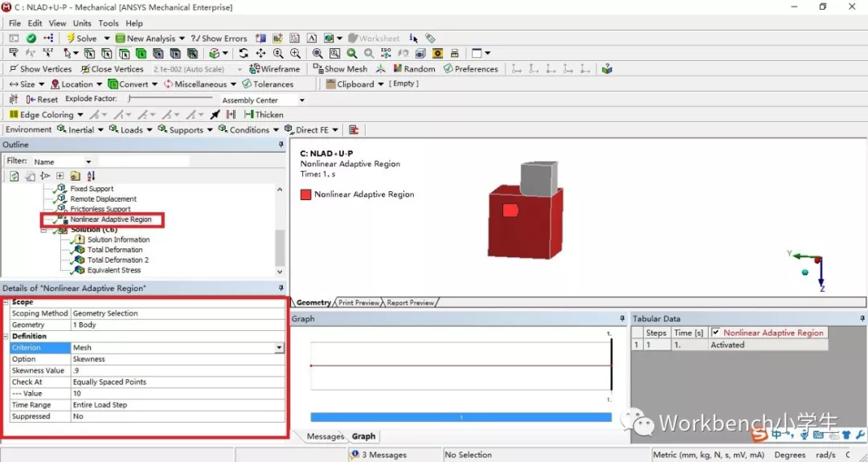This screenshot has height=462, width=868.
Task: Open the Inertial dropdown menu
Action: click(x=80, y=129)
